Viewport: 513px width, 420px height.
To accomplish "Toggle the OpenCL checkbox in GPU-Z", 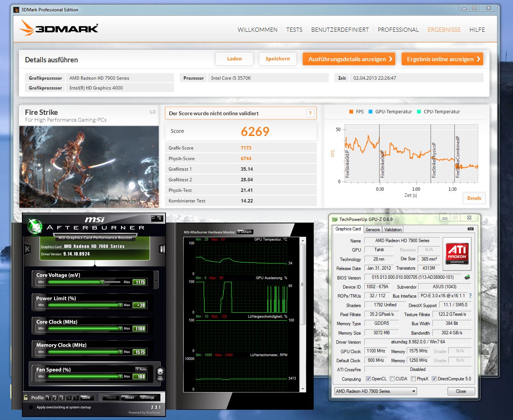I will point(369,379).
